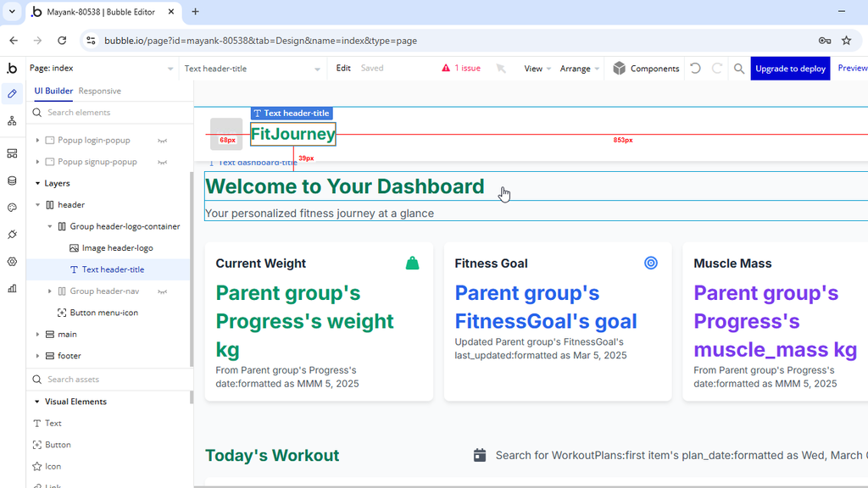Click the Undo arrow icon
Image resolution: width=868 pixels, height=488 pixels.
pos(695,68)
